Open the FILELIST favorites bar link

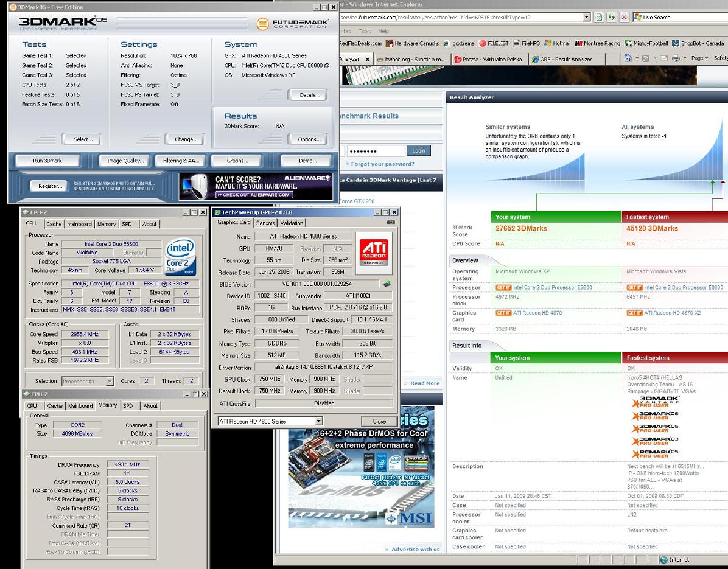(494, 43)
